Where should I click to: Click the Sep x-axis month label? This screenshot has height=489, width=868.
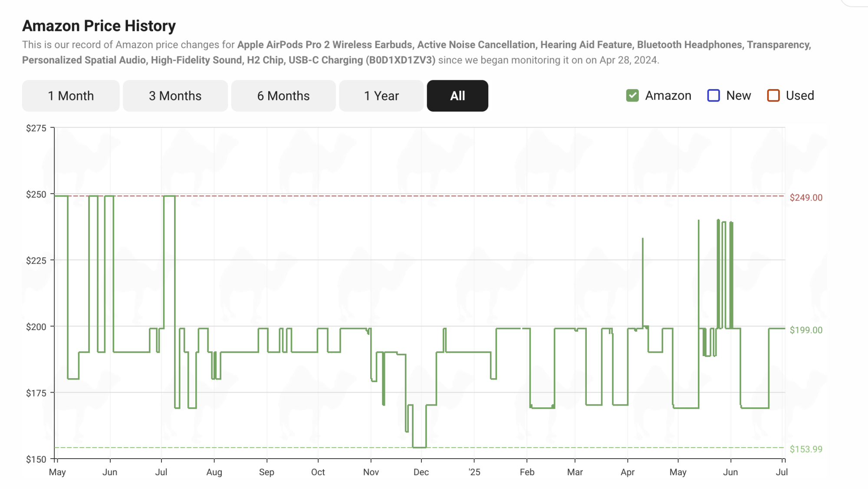click(266, 472)
